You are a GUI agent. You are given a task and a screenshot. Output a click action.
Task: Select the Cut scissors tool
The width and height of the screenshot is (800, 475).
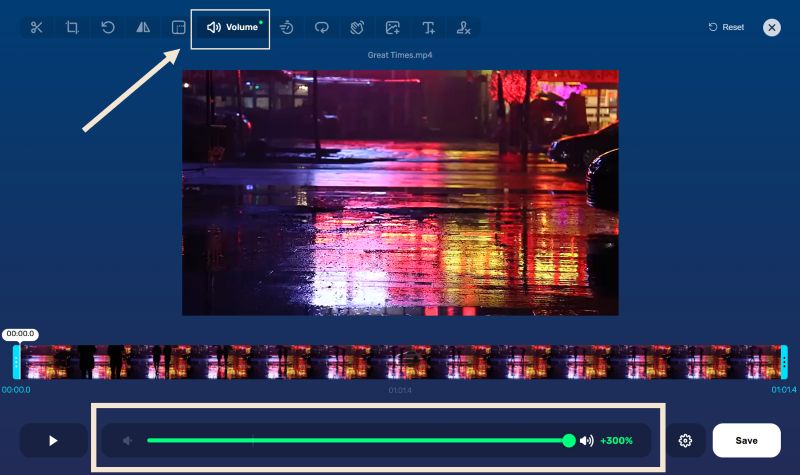tap(37, 27)
